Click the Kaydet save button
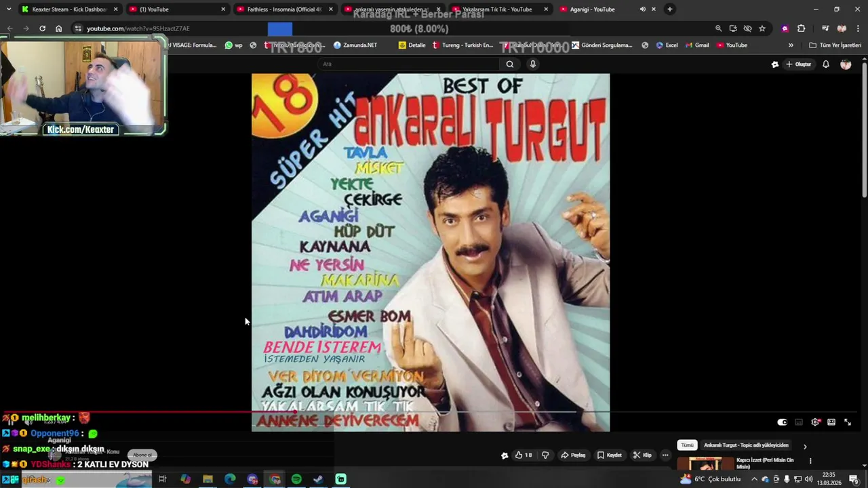 [610, 455]
